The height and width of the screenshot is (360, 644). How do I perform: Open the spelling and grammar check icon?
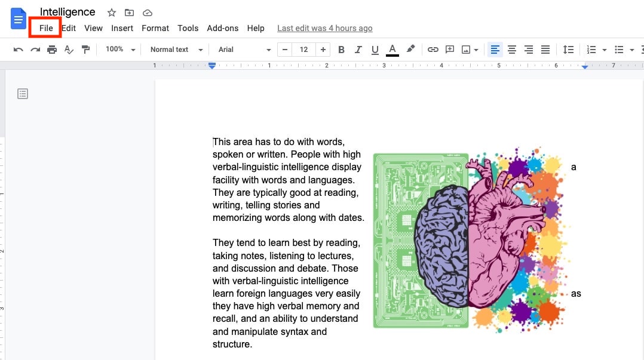69,50
